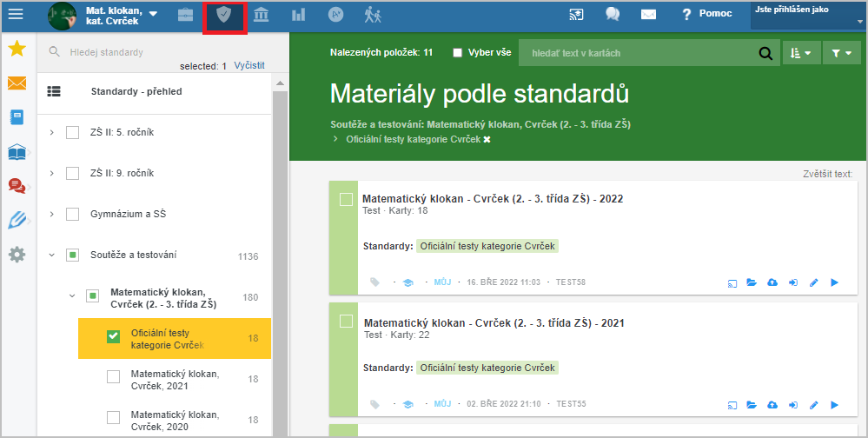Open folder icon on the 2022 test
868x438 pixels.
tap(752, 282)
